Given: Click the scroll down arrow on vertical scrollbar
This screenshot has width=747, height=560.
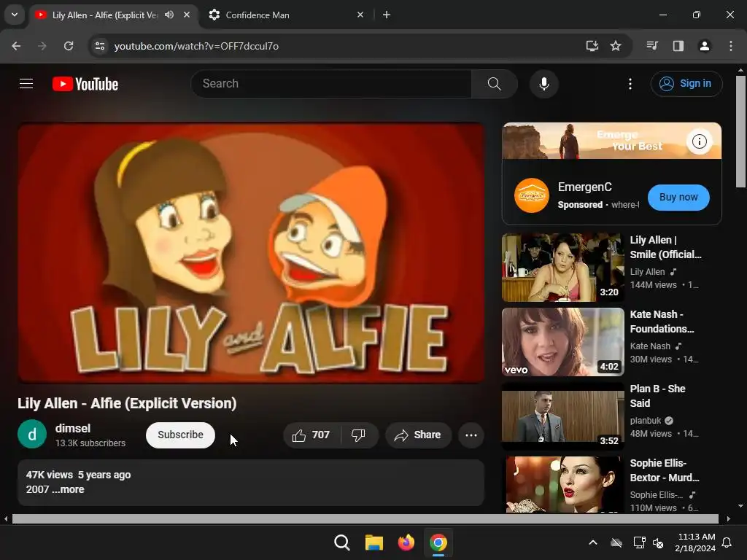Looking at the screenshot, I should click(x=740, y=506).
